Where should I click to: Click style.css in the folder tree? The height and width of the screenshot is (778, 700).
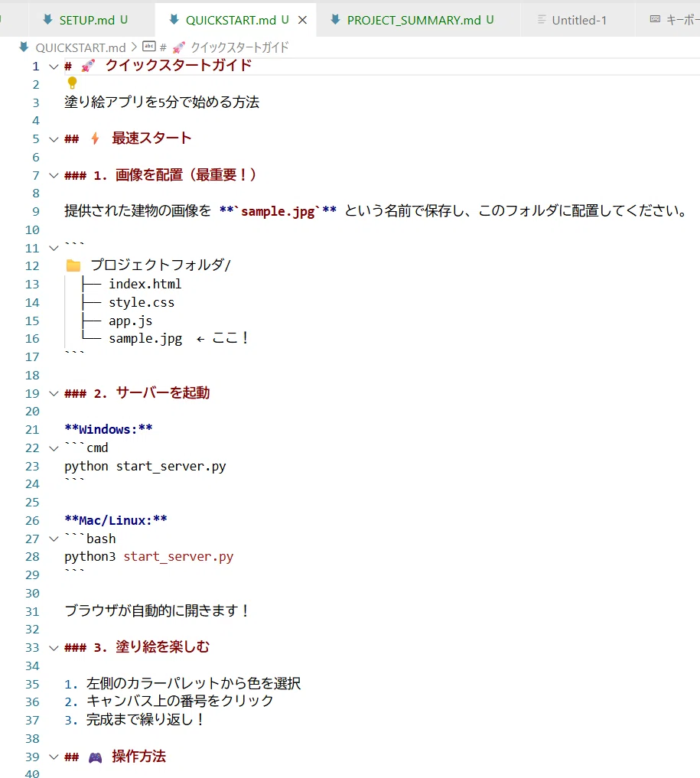142,302
